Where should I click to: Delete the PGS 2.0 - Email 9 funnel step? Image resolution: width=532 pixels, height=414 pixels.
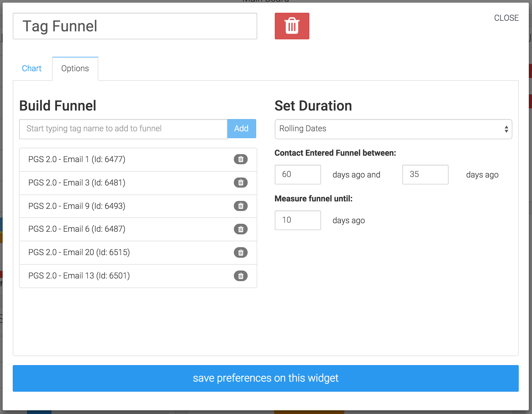coord(240,206)
